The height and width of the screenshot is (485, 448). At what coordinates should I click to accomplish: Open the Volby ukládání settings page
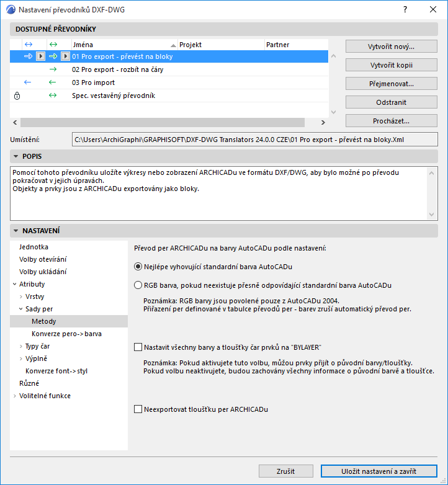pos(43,272)
